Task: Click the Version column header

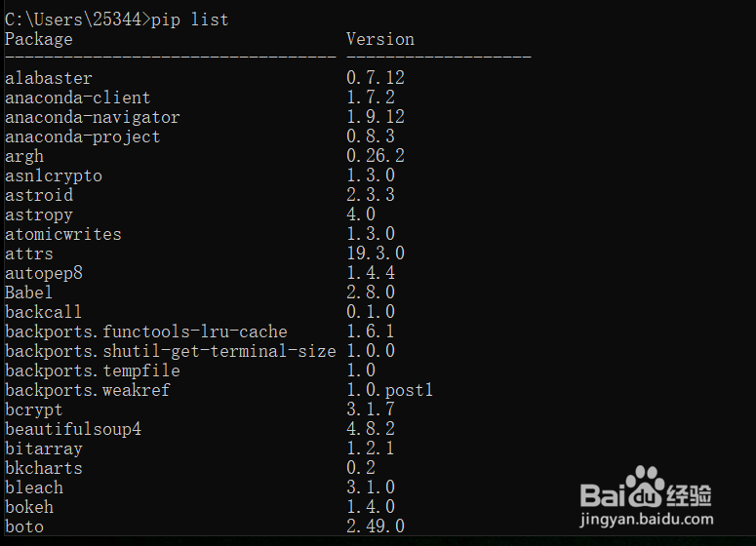Action: pyautogui.click(x=380, y=39)
